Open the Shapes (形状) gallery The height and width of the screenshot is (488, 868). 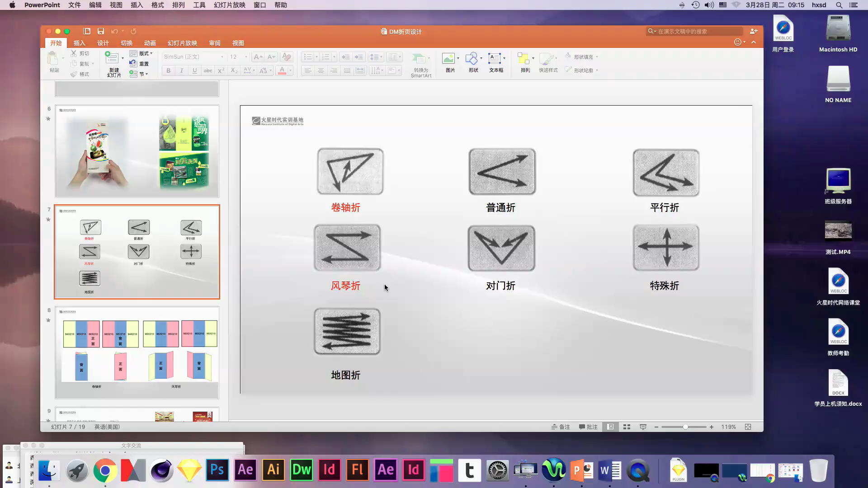[x=472, y=59]
